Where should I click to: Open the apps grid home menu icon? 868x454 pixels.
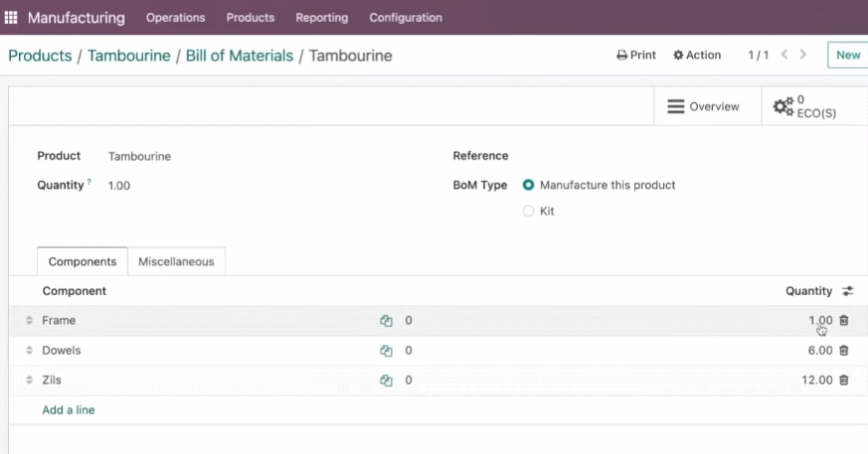11,18
